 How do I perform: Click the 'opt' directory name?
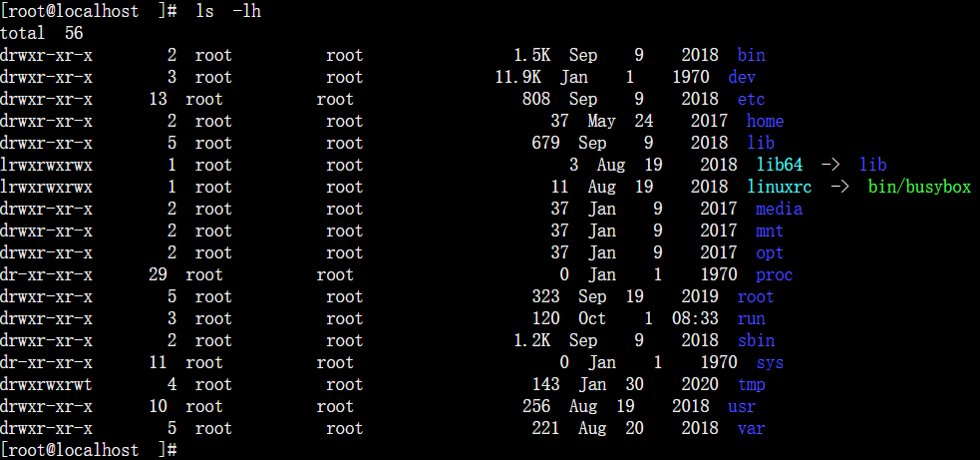(770, 252)
